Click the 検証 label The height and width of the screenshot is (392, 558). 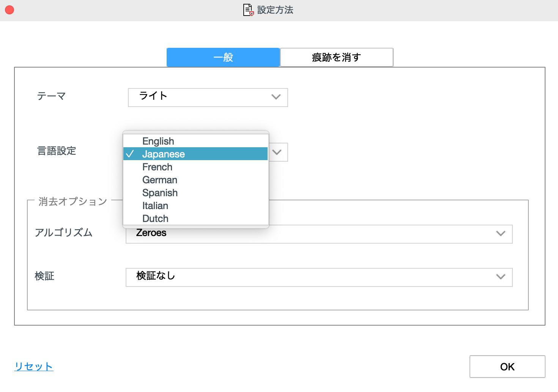[x=44, y=276]
